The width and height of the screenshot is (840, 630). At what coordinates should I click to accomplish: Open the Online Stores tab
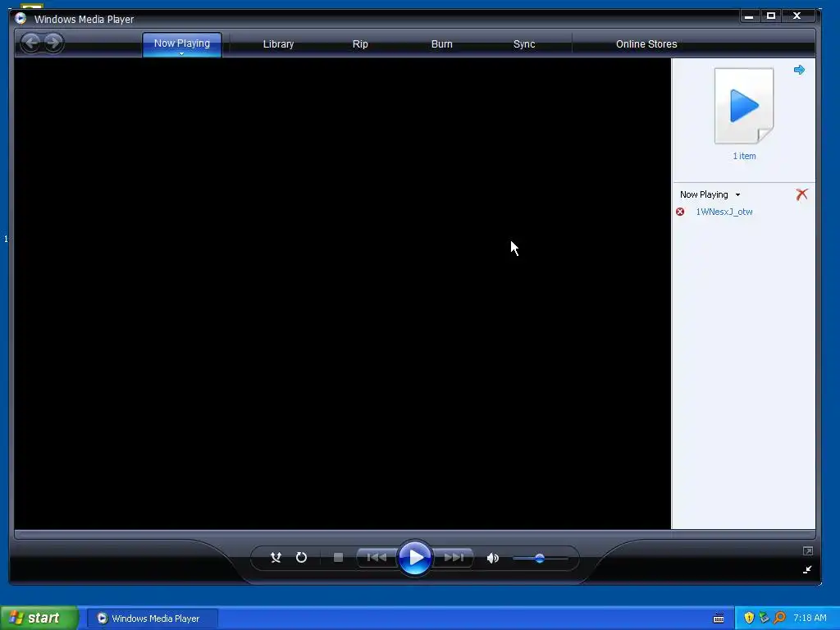coord(646,44)
